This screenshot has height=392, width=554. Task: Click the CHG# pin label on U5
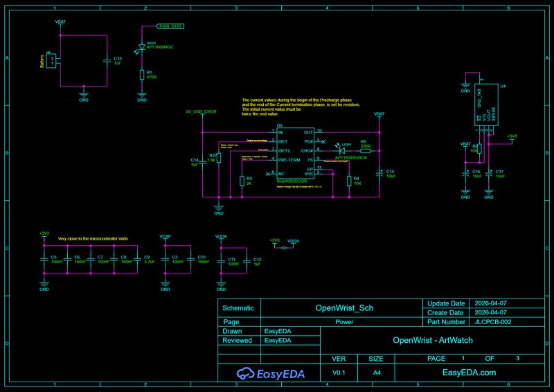307,151
